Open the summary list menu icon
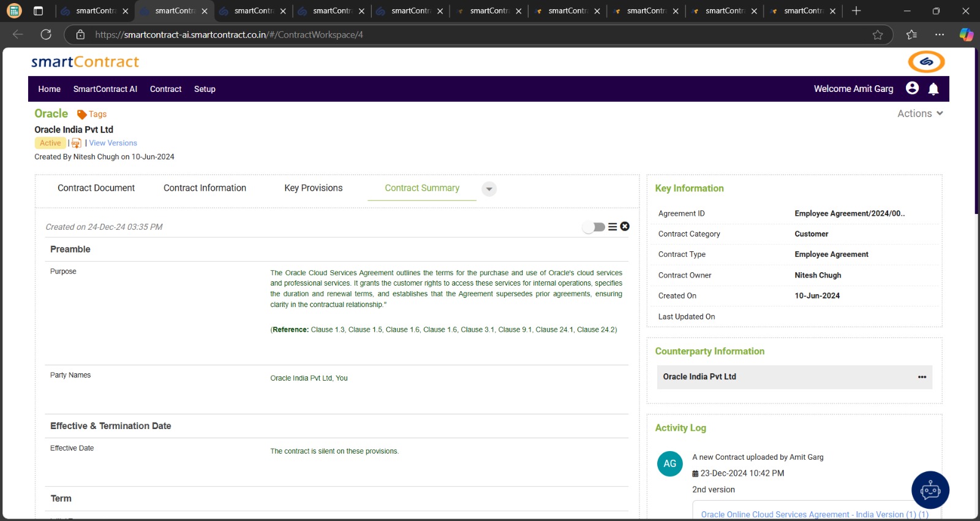Screen dimensions: 980x521 [612, 227]
